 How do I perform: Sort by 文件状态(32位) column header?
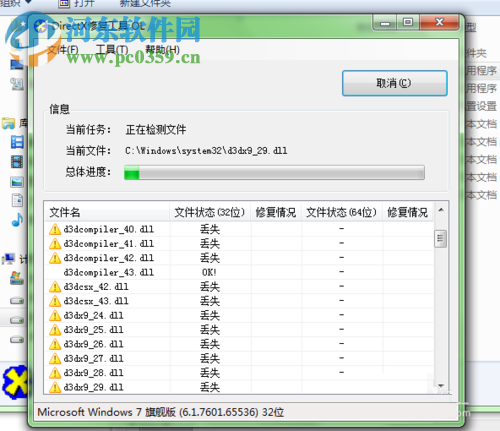pos(210,212)
